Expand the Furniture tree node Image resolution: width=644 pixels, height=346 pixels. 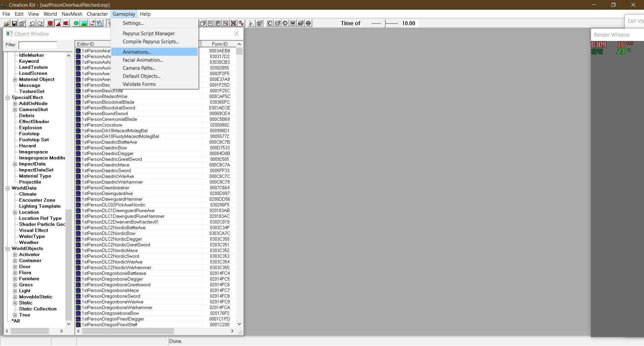pos(15,279)
